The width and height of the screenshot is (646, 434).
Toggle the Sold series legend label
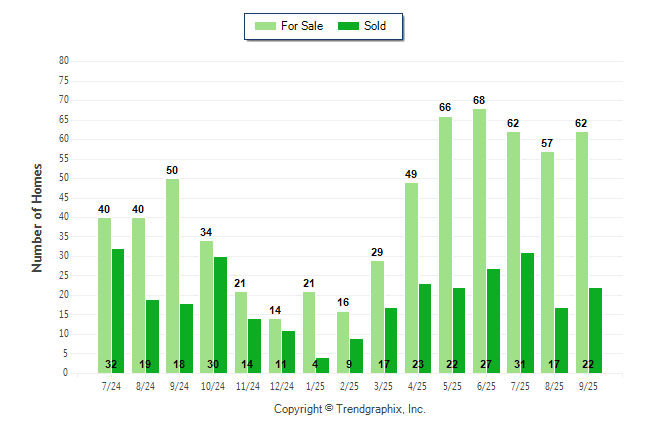pos(375,26)
